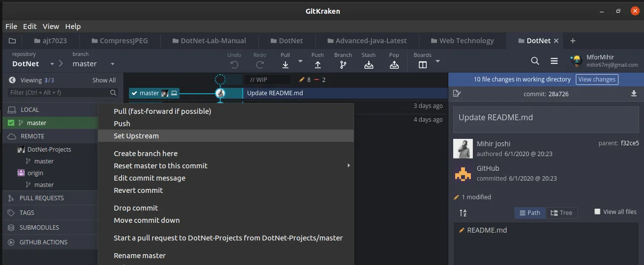Screen dimensions: 644x265
Task: Click the View changes button
Action: (597, 79)
